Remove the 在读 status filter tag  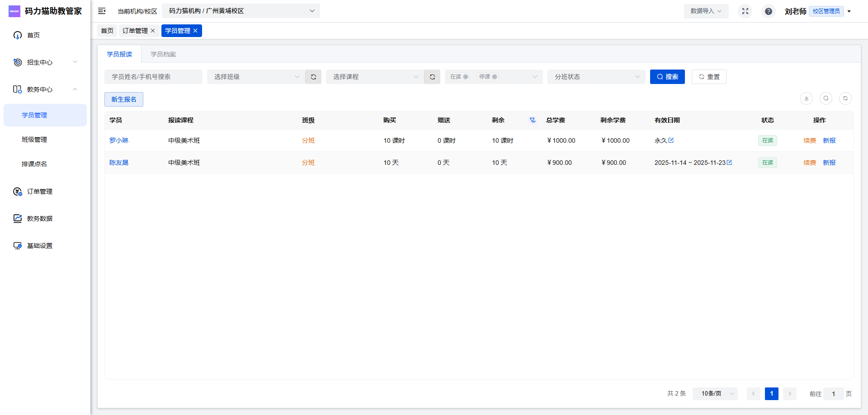pyautogui.click(x=466, y=77)
